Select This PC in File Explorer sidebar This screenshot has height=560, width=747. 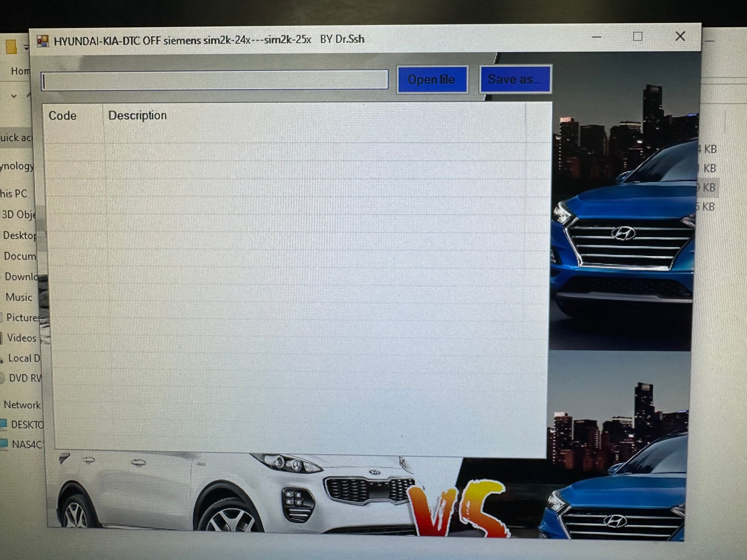point(14,194)
